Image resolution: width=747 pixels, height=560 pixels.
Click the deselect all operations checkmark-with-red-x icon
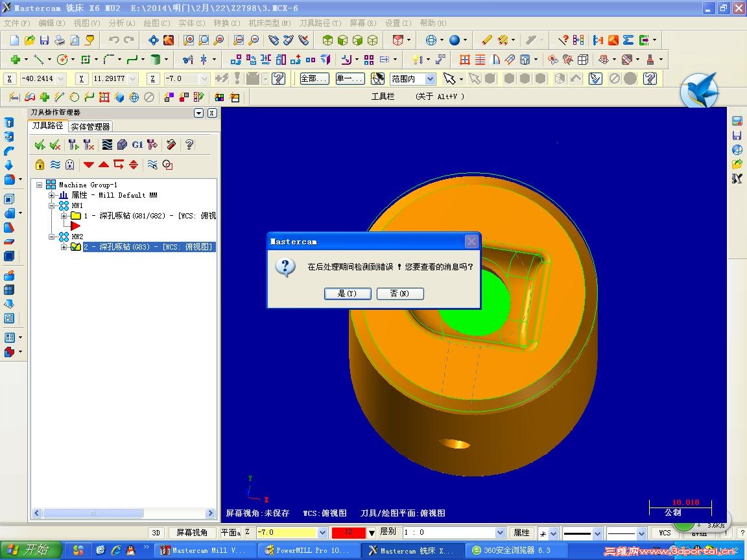point(55,145)
